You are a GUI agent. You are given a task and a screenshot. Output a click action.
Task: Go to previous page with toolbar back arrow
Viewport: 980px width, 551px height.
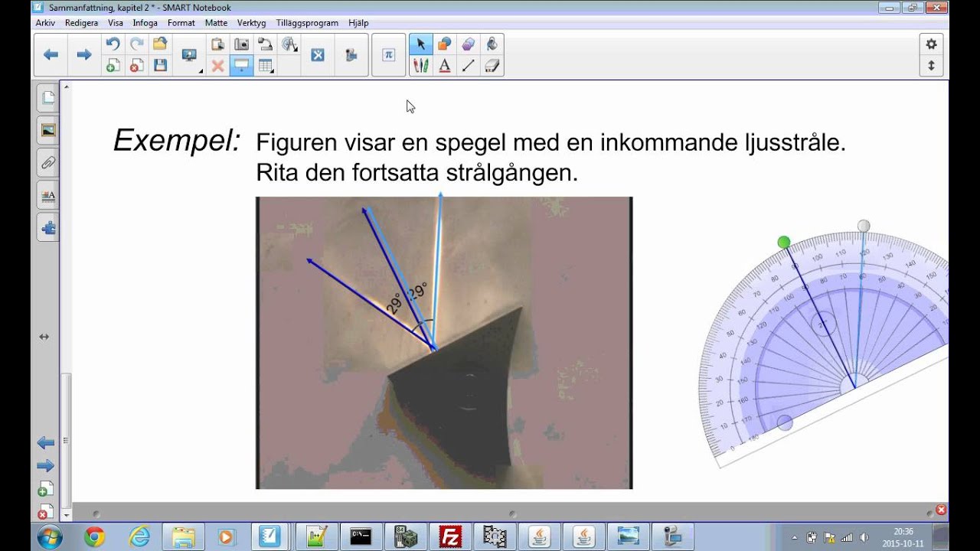click(51, 54)
